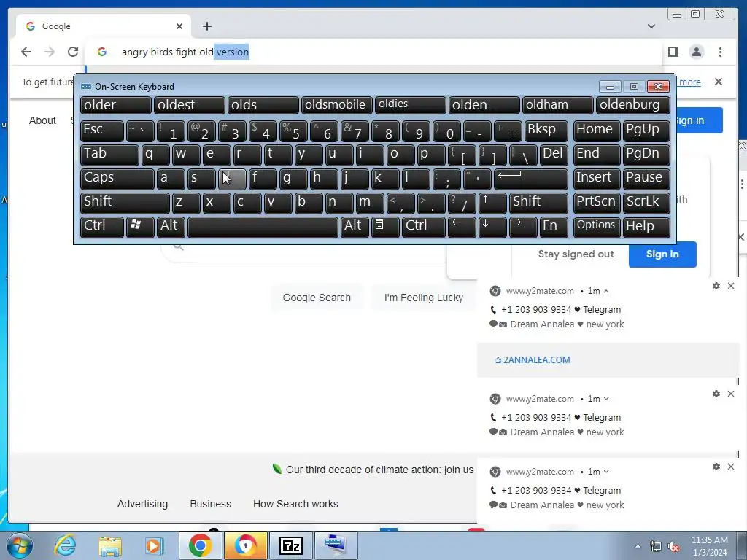Click the spacebar key
Viewport: 747px width, 560px height.
click(263, 227)
